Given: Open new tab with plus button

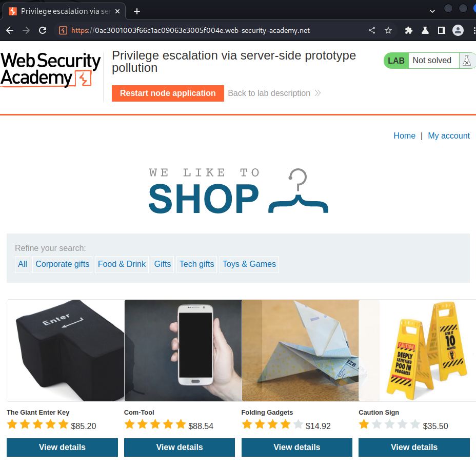Looking at the screenshot, I should pyautogui.click(x=137, y=11).
